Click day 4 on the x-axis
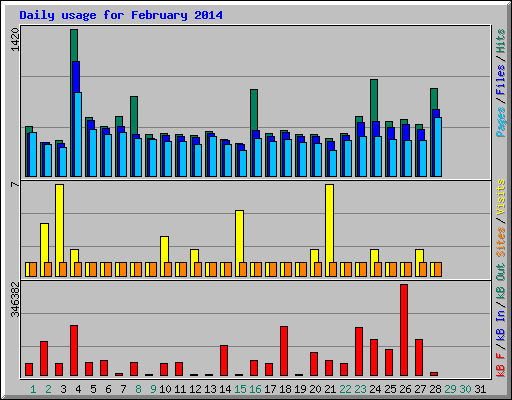The height and width of the screenshot is (400, 512). click(x=78, y=389)
